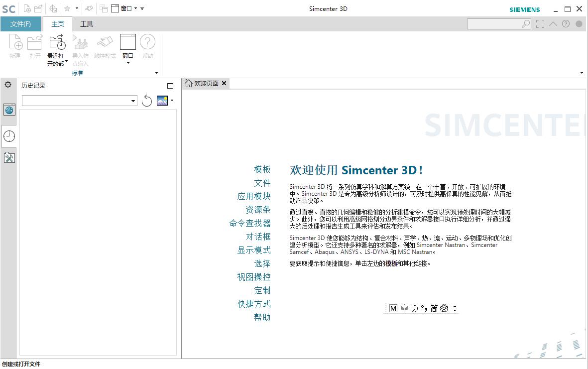Click the grey round icon after help icon
588x369 pixels.
(x=579, y=24)
